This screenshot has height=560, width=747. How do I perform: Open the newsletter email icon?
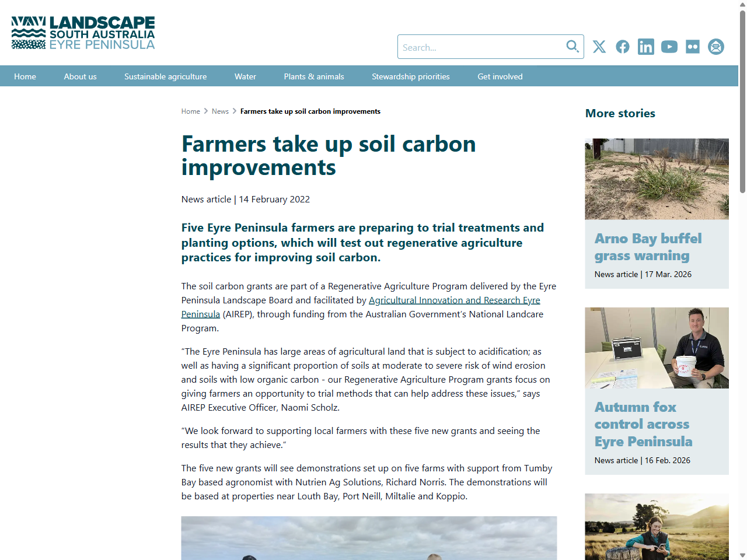tap(715, 47)
